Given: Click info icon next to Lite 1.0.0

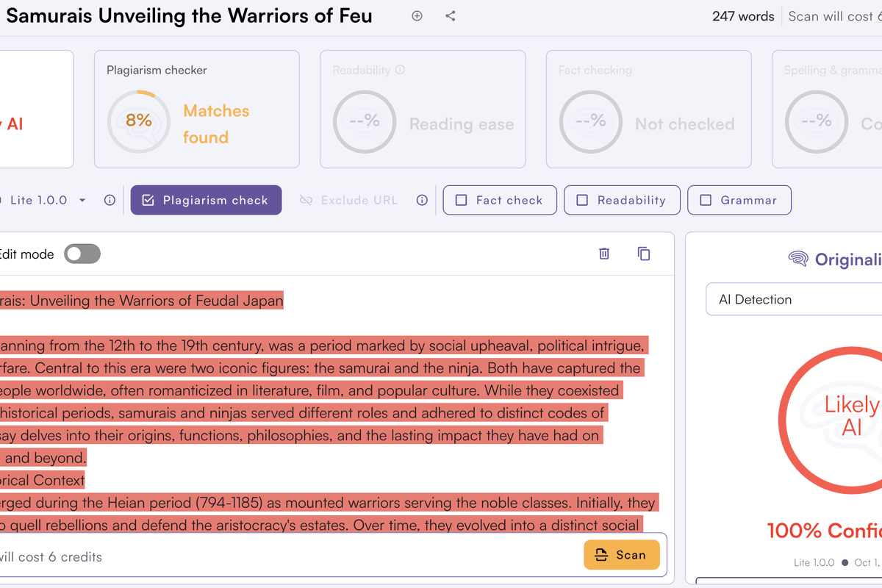Looking at the screenshot, I should (110, 200).
